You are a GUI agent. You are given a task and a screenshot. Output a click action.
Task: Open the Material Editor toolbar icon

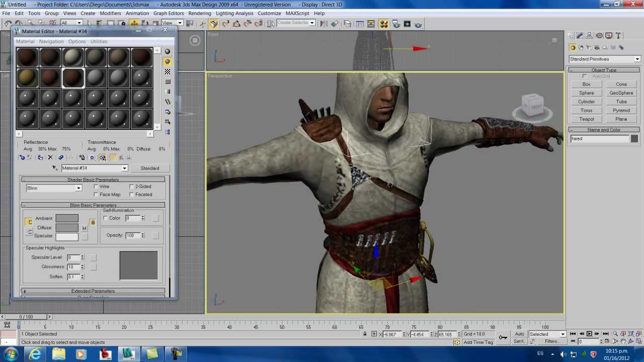pyautogui.click(x=383, y=24)
